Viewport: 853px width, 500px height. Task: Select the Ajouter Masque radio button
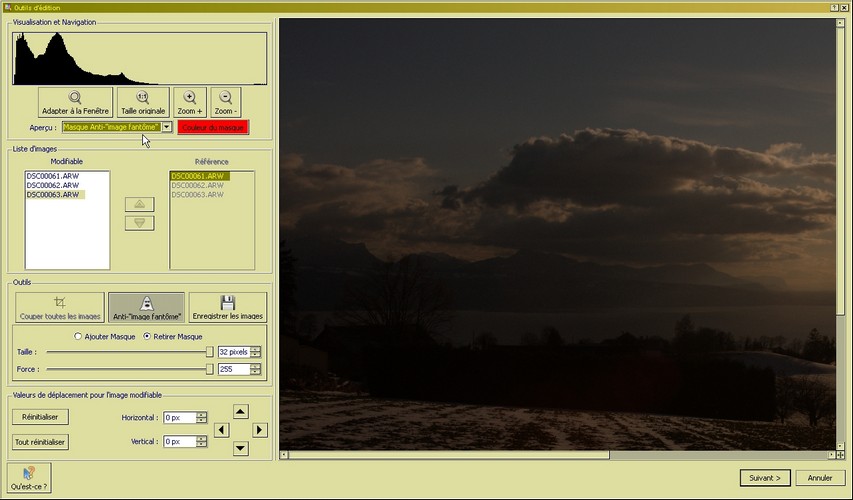(x=79, y=336)
